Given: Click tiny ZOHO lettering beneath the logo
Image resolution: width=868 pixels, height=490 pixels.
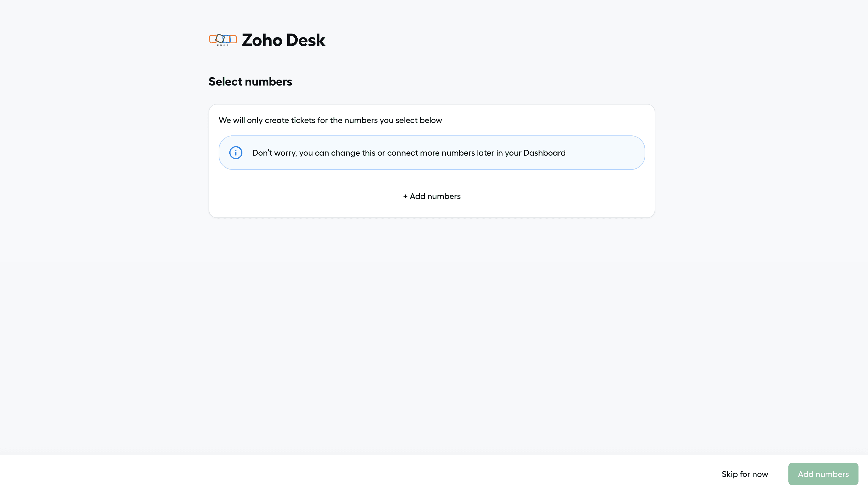Looking at the screenshot, I should 223,45.
